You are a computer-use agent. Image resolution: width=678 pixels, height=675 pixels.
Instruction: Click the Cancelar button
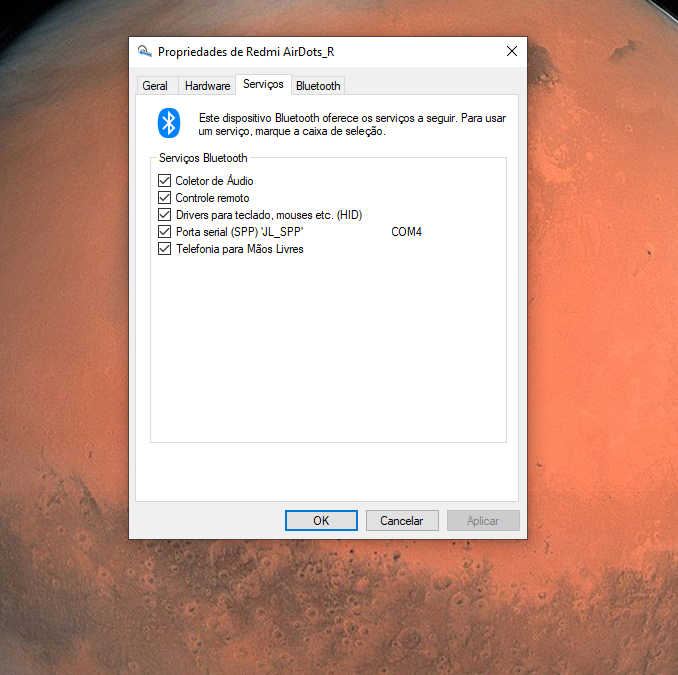click(x=402, y=520)
